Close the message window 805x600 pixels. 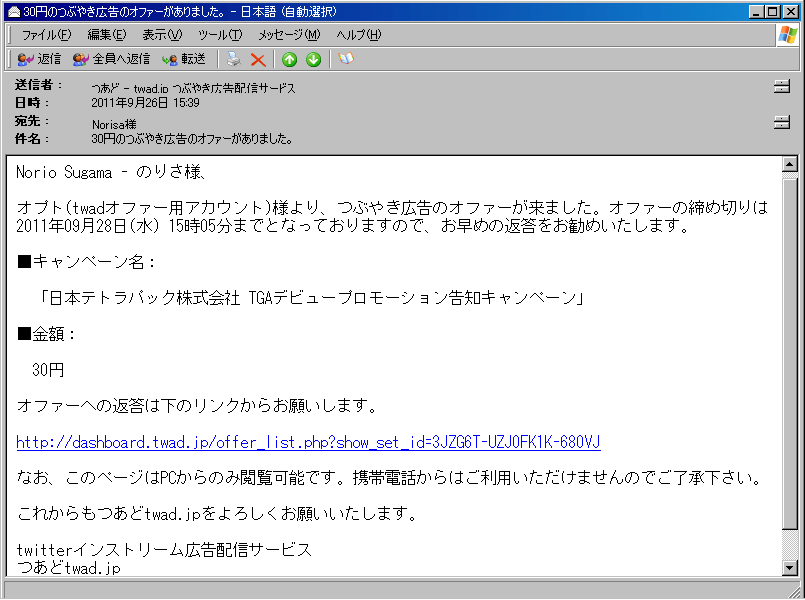791,11
